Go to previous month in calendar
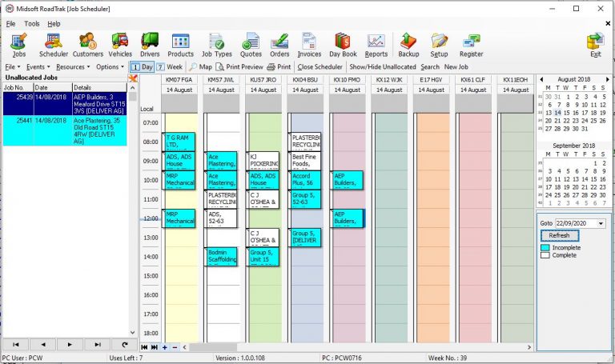 541,79
